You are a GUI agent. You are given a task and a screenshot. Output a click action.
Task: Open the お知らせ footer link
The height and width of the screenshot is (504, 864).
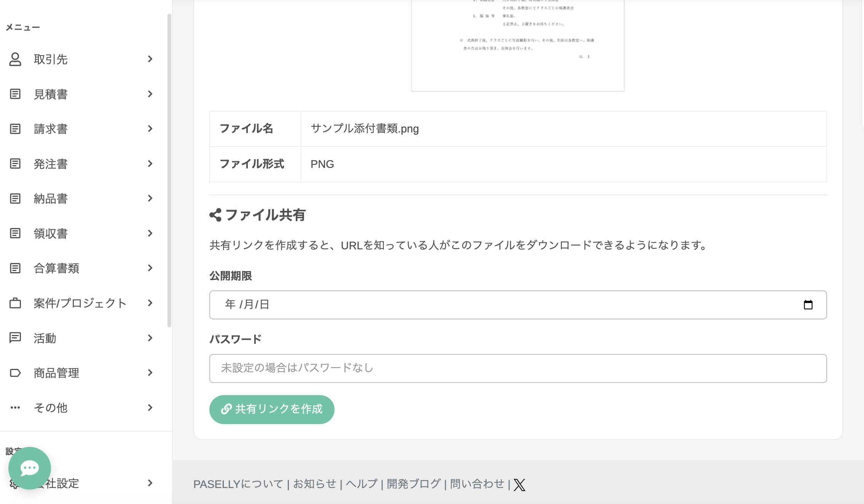315,484
